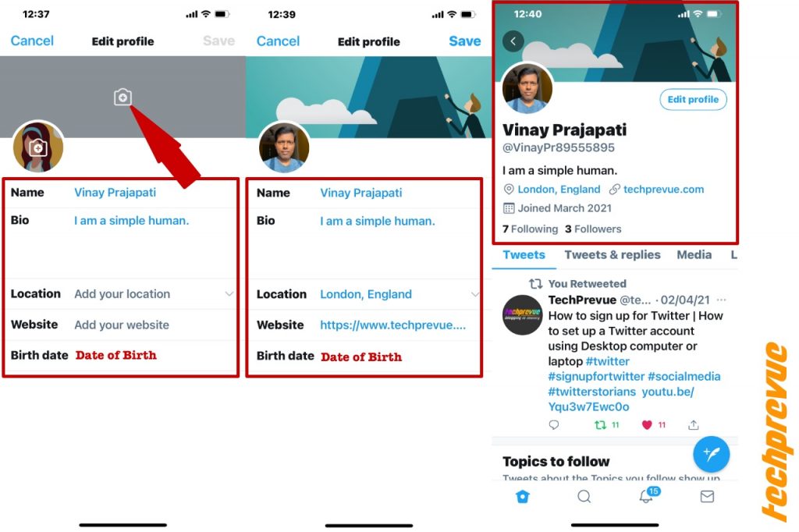Tap the camera icon on avatar photo

coord(37,148)
